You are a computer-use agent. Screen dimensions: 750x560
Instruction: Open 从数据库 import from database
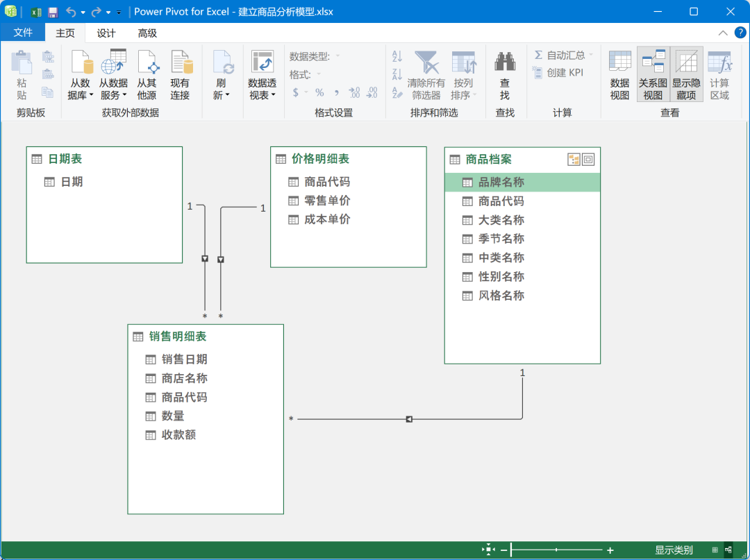pos(81,75)
